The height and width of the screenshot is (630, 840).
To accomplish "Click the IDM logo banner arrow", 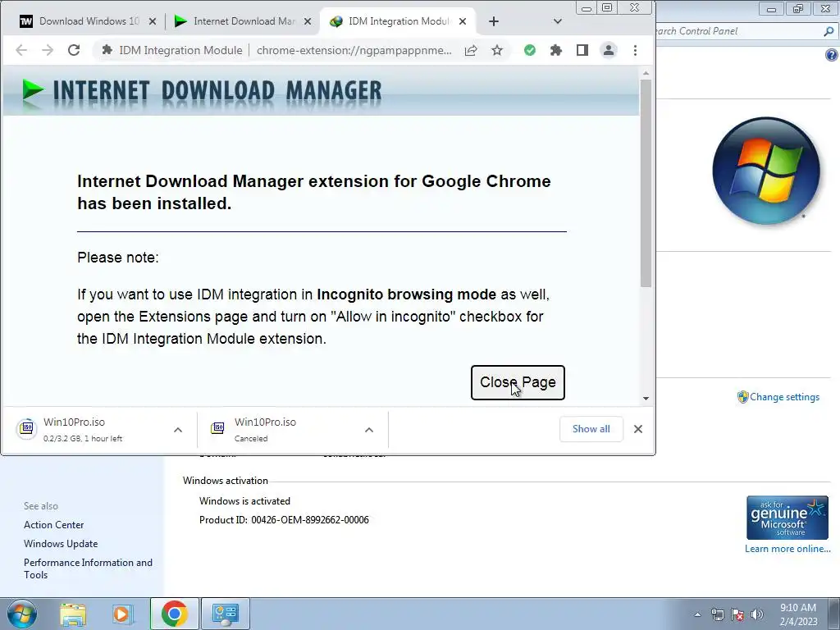I will coord(32,90).
